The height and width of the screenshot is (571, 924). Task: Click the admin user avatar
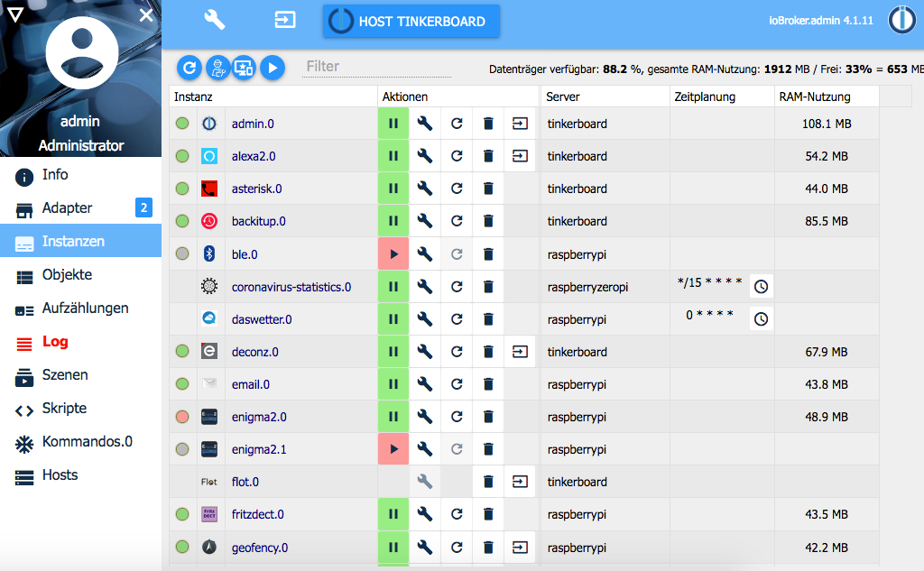[x=82, y=53]
